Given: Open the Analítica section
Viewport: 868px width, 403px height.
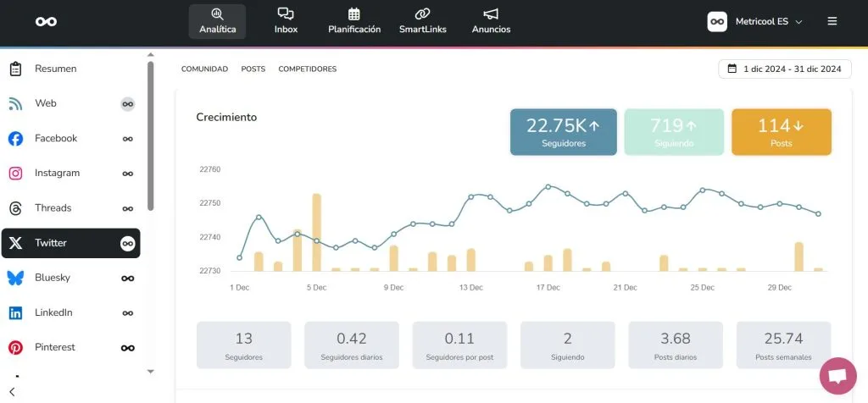Looking at the screenshot, I should 217,21.
